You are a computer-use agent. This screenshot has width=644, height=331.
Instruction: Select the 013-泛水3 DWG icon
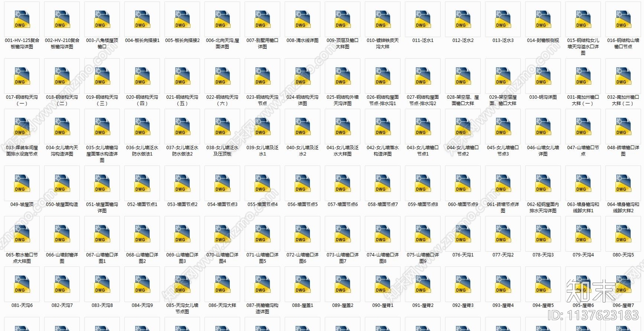503,19
